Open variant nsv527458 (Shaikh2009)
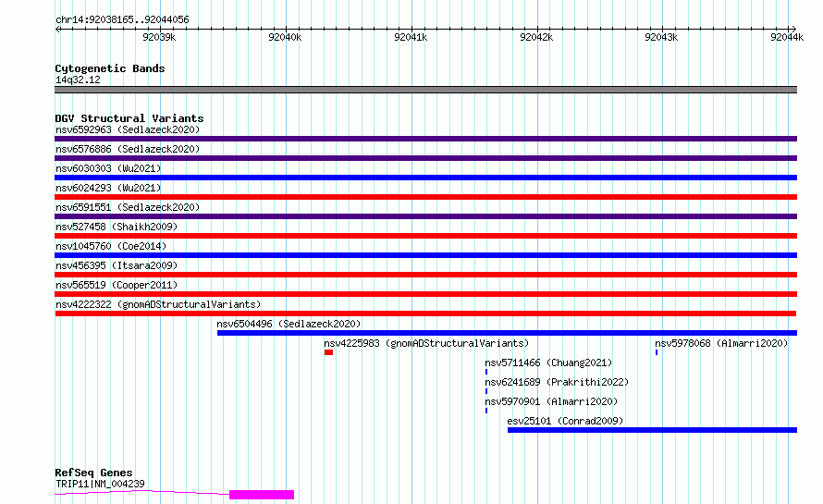The height and width of the screenshot is (504, 823). 117,227
